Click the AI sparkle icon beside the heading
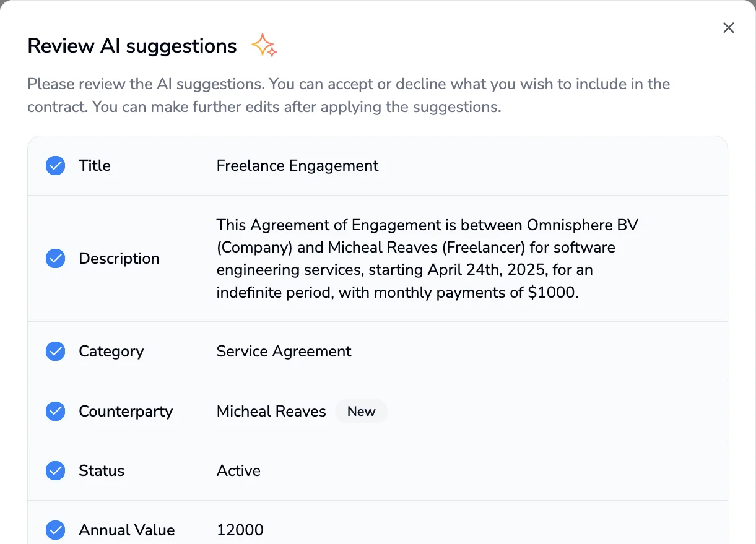 click(x=264, y=44)
